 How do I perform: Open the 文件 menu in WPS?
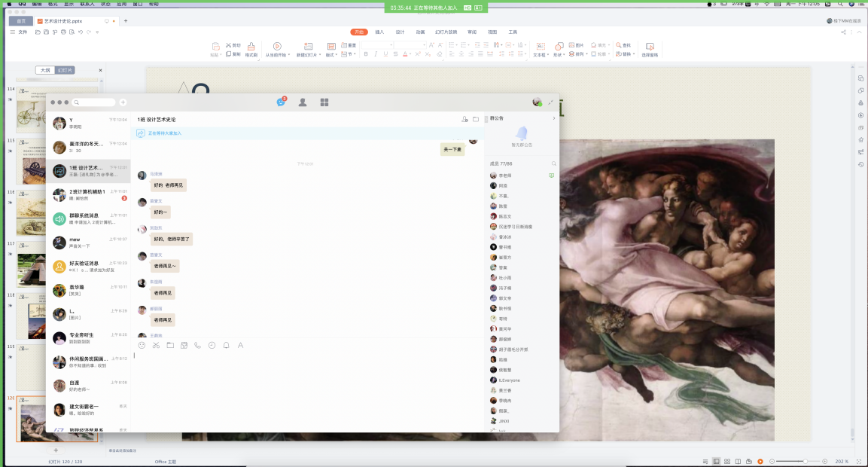click(x=22, y=32)
